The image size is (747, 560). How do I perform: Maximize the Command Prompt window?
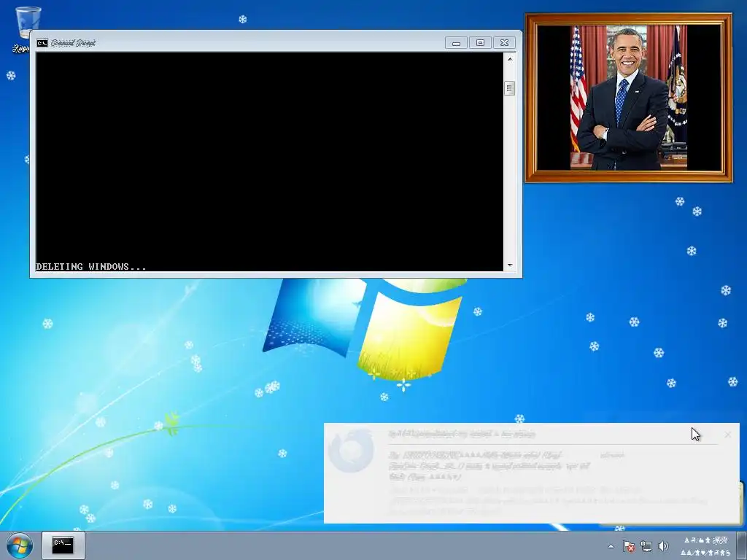click(x=480, y=43)
